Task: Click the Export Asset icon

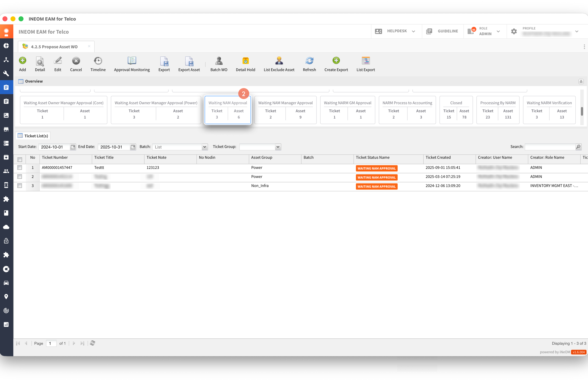Action: [x=189, y=61]
